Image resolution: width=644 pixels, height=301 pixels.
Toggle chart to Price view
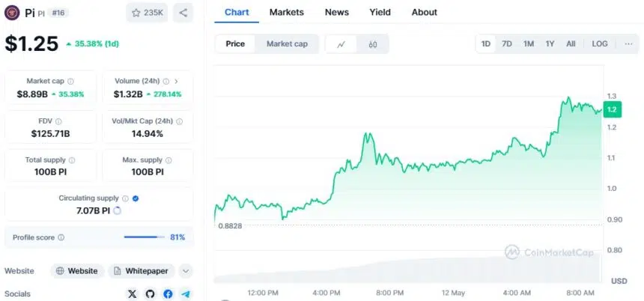tap(235, 44)
